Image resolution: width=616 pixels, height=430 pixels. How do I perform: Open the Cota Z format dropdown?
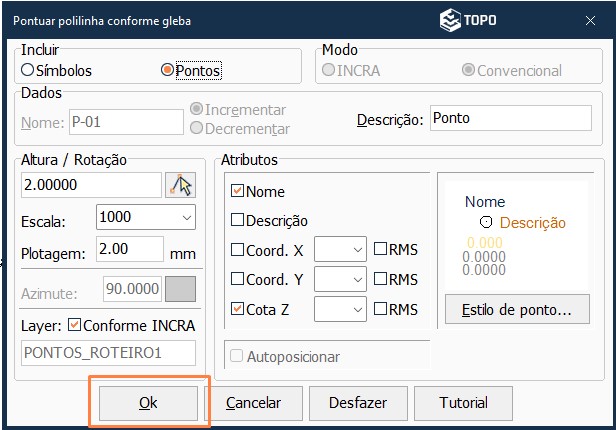[340, 309]
